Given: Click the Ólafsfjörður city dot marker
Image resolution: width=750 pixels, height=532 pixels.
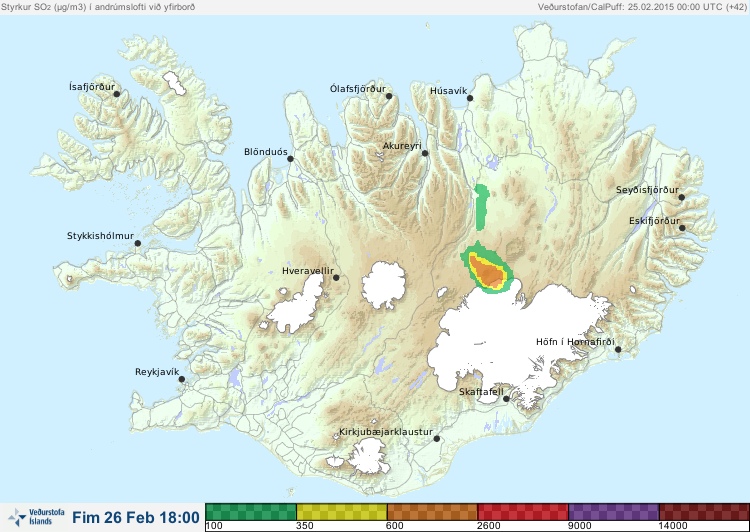Looking at the screenshot, I should tap(389, 96).
